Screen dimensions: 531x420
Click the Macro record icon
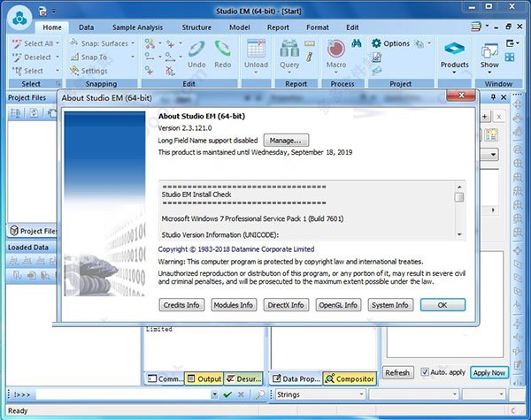coord(336,49)
